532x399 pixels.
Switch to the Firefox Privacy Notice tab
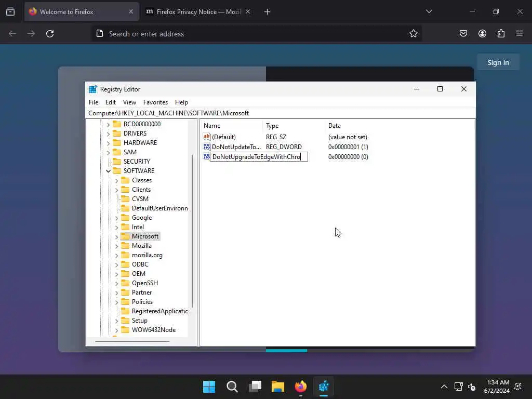click(198, 12)
